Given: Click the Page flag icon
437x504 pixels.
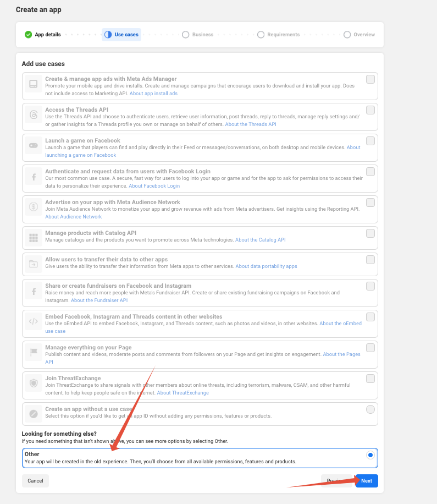Looking at the screenshot, I should [x=34, y=352].
